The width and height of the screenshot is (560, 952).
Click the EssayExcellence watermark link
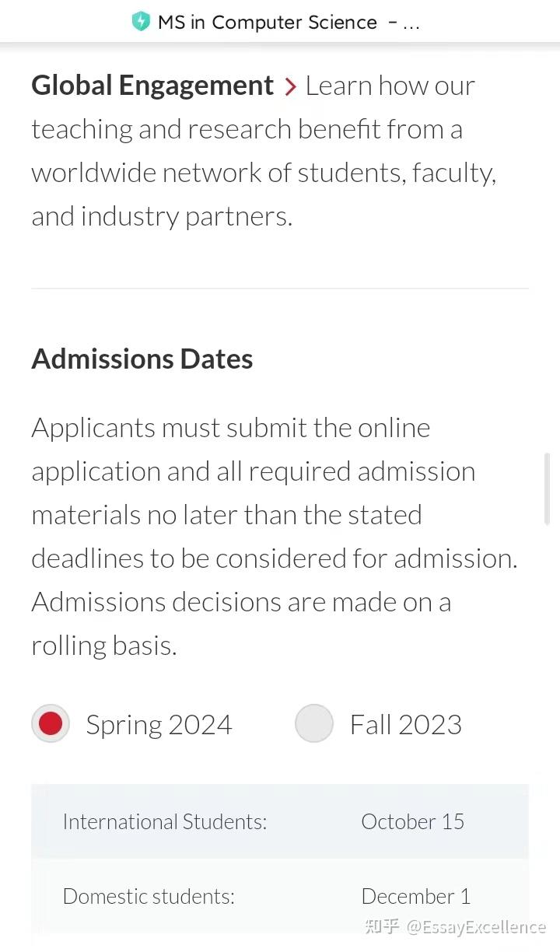click(x=474, y=927)
